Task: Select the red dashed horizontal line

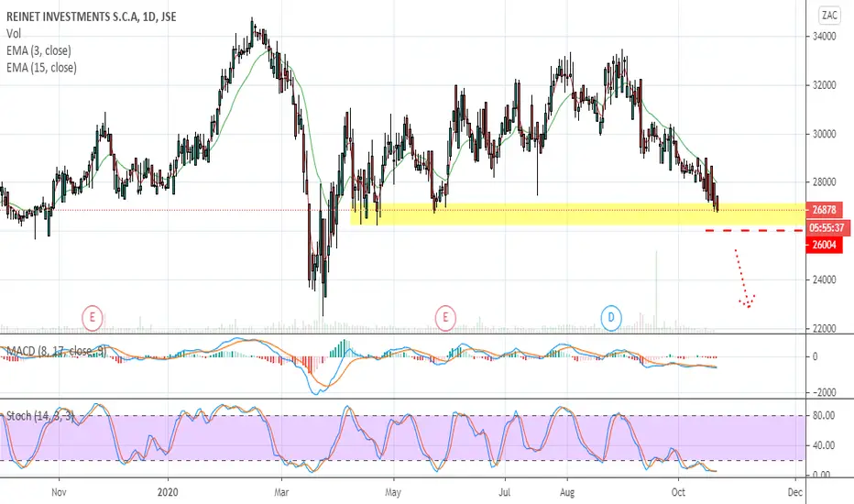Action: pyautogui.click(x=754, y=231)
